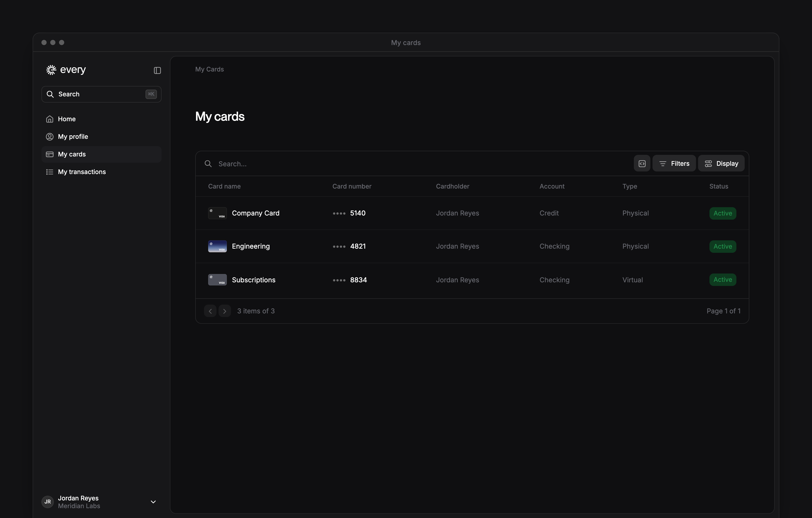This screenshot has height=518, width=812.
Task: Click the every logo in the sidebar
Action: [66, 70]
